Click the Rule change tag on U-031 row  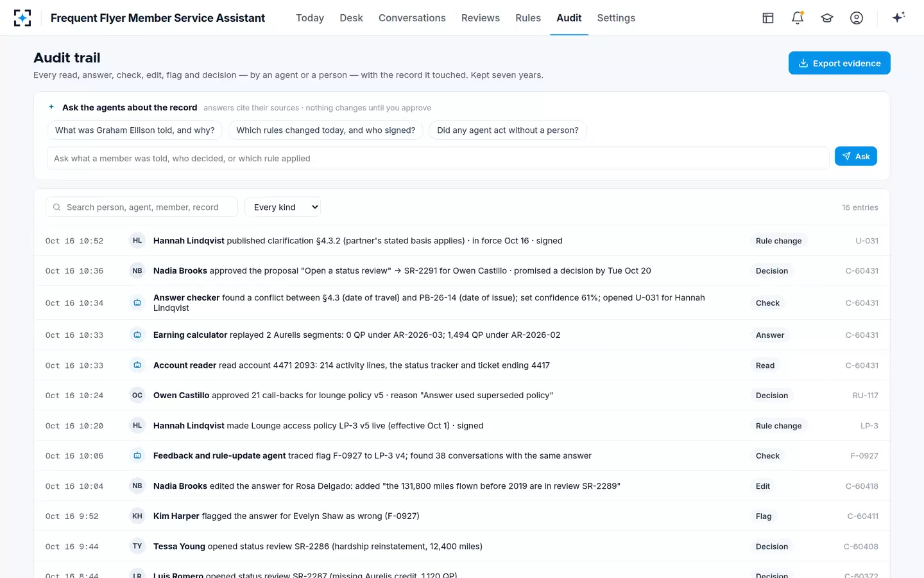click(778, 241)
